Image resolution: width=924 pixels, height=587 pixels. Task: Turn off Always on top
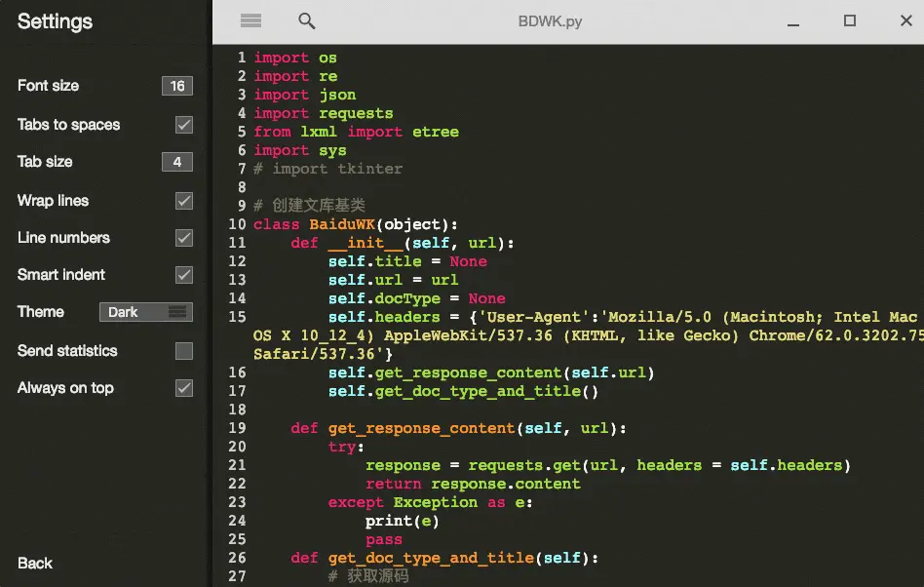pos(183,388)
